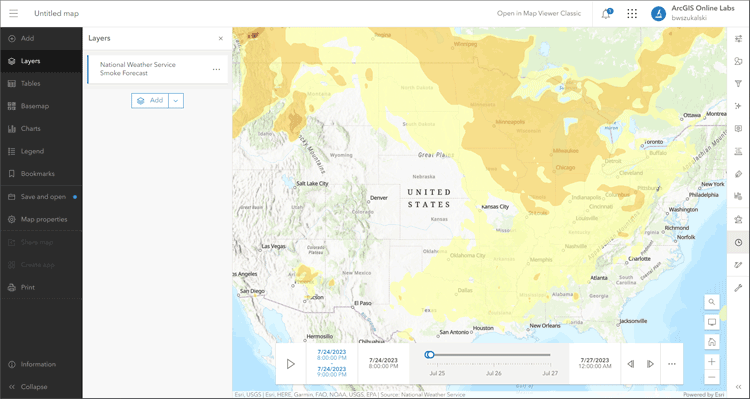Open the time slider clock tool
This screenshot has height=399, width=750.
pos(738,243)
